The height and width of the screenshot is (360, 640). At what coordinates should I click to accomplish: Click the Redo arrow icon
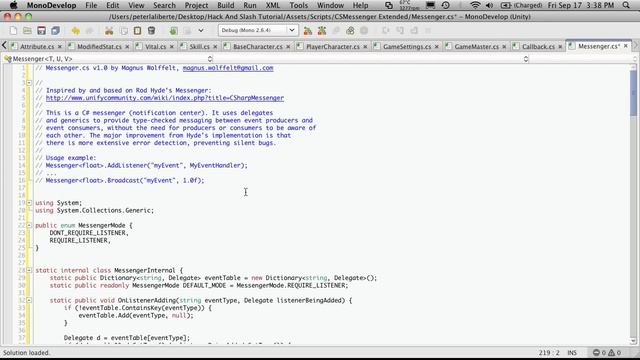[89, 31]
